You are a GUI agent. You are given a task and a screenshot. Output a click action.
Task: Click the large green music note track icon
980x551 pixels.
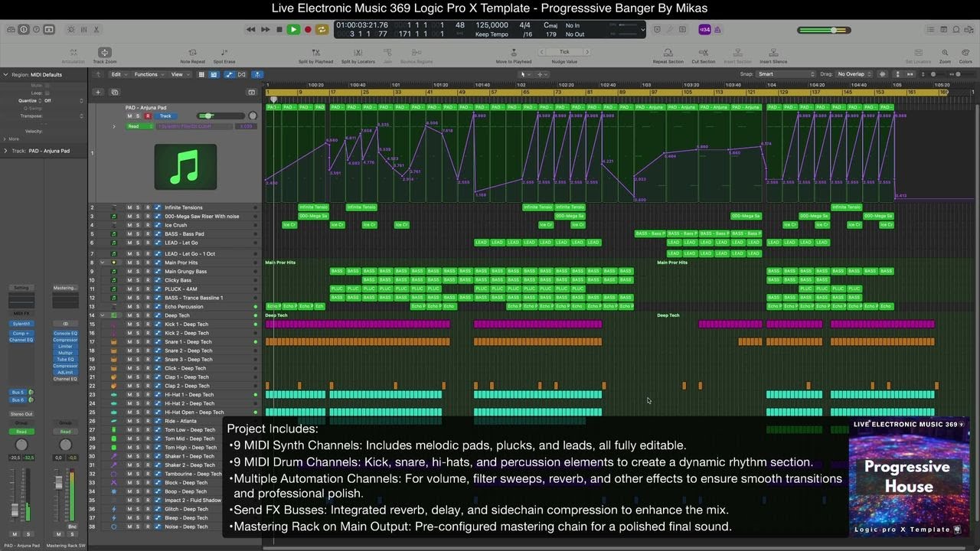point(185,166)
